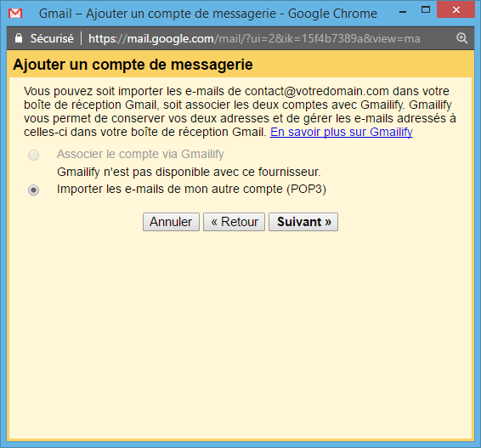
Task: Maximize the Gmail popup window
Action: click(x=426, y=10)
